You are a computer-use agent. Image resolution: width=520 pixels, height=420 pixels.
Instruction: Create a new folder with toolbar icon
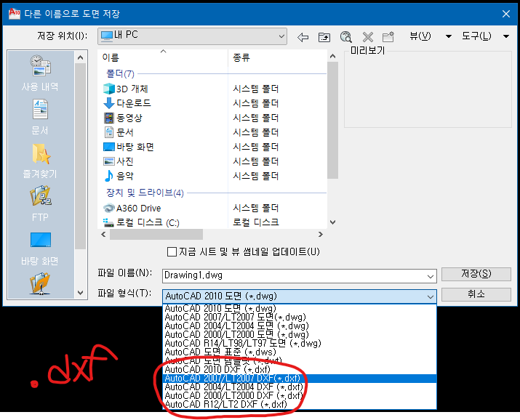point(388,37)
